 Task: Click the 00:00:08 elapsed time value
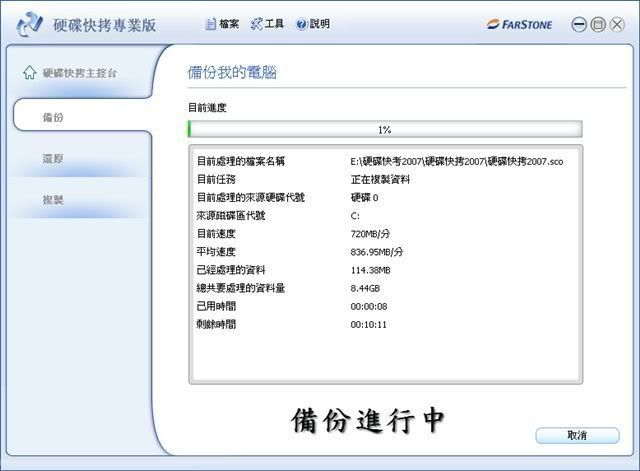coord(369,307)
